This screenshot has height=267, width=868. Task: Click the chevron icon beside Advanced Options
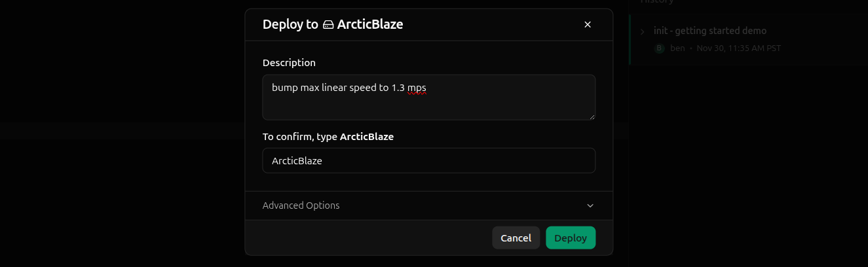(x=590, y=205)
